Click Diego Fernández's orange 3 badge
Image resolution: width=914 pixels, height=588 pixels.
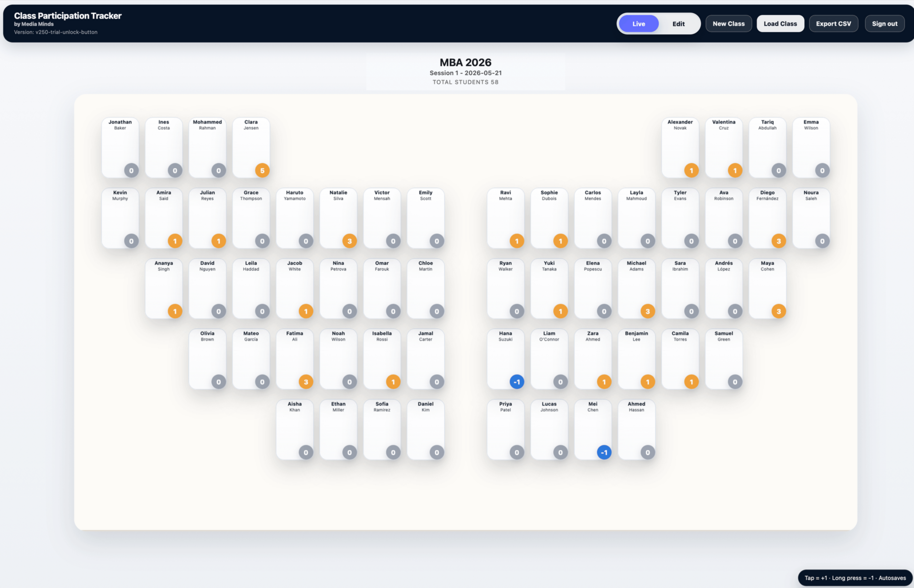(778, 241)
